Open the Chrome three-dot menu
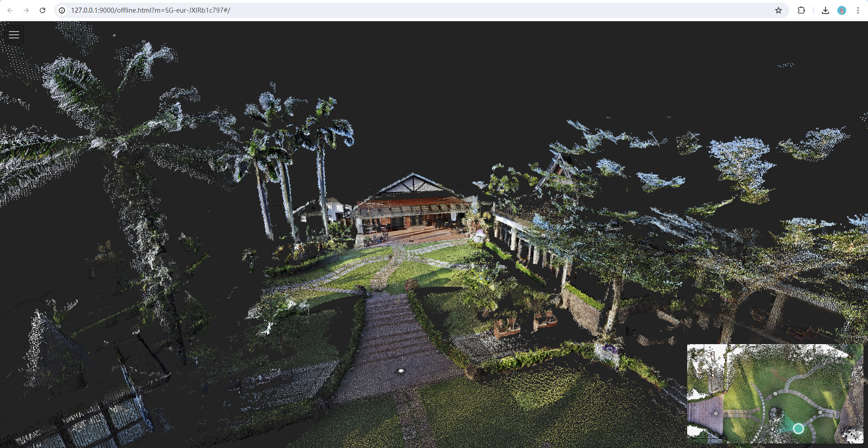 click(858, 10)
